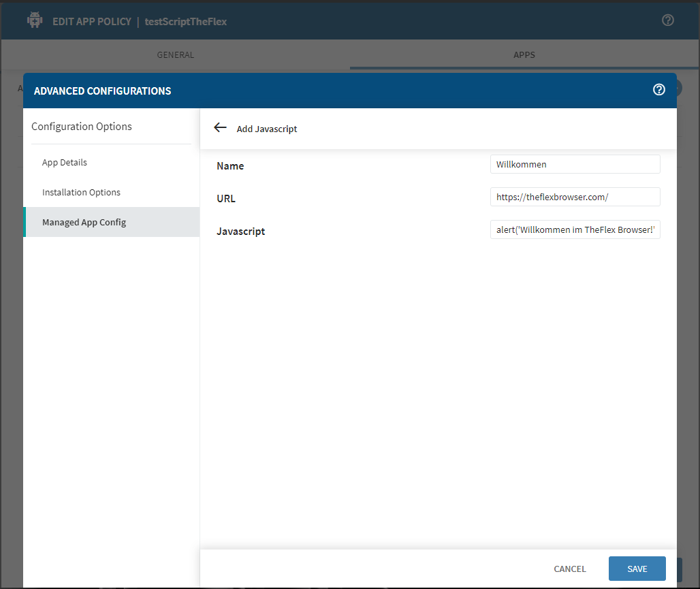Switch to the APPS tab
Viewport: 700px width, 589px height.
tap(524, 54)
